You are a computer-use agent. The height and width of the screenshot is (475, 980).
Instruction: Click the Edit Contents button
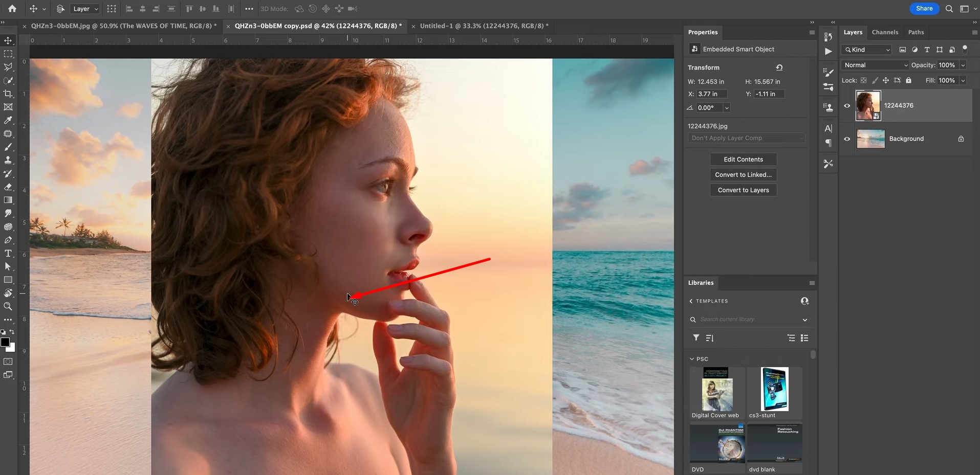coord(743,160)
